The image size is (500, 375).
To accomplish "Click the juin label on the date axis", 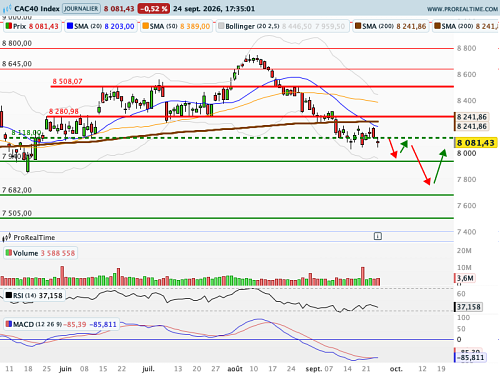I will click(65, 369).
